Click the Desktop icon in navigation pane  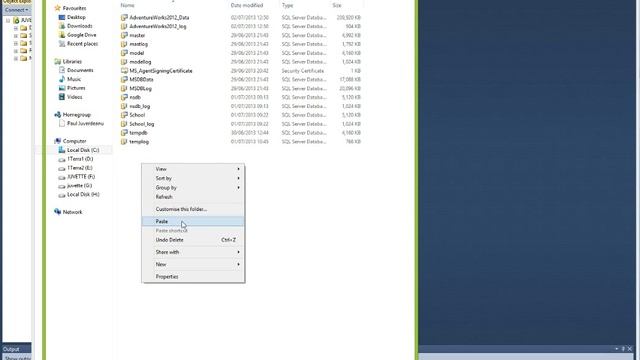62,17
